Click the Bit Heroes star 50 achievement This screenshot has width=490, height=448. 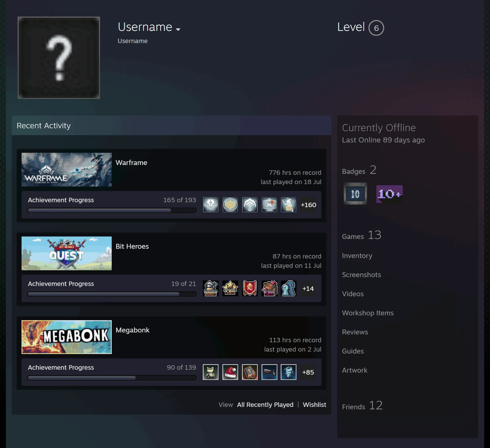pos(230,288)
